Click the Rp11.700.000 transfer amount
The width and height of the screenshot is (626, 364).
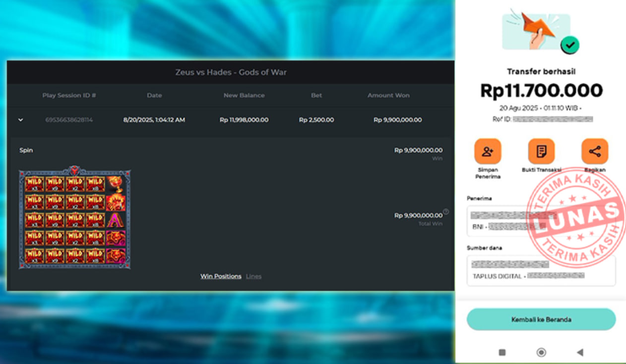[x=541, y=90]
